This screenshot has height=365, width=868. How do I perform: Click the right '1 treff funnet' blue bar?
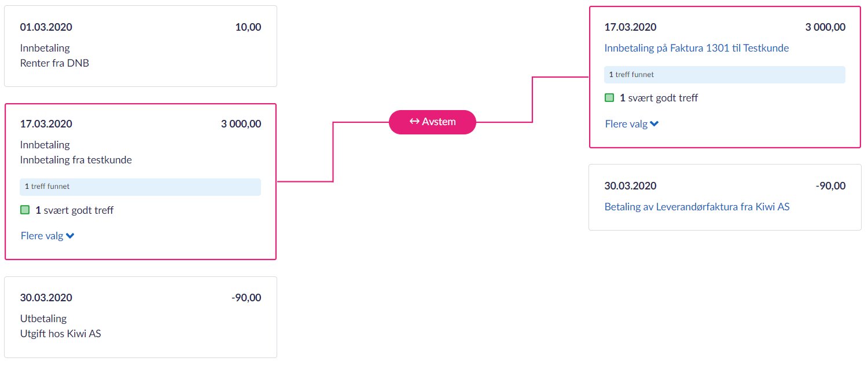click(724, 75)
